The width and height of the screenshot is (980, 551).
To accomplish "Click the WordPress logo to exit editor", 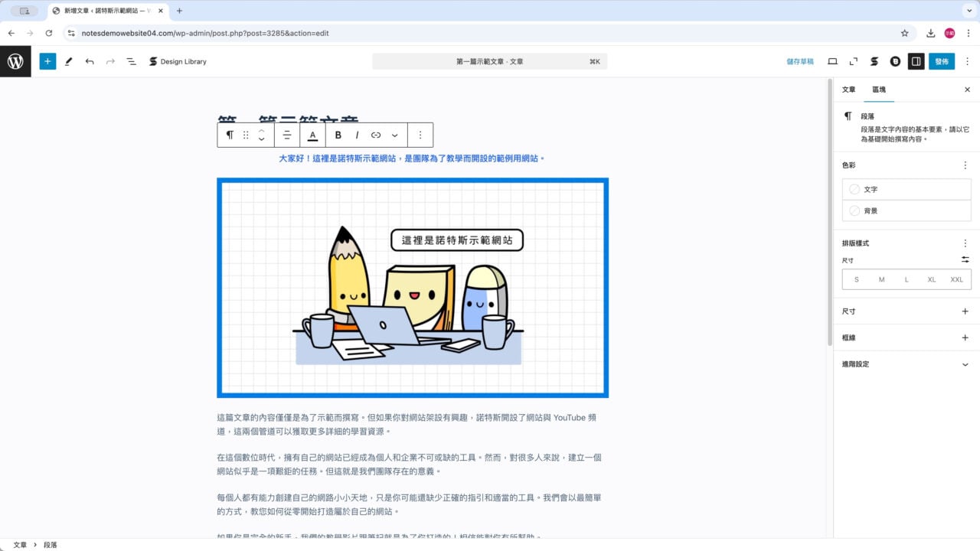I will 15,61.
